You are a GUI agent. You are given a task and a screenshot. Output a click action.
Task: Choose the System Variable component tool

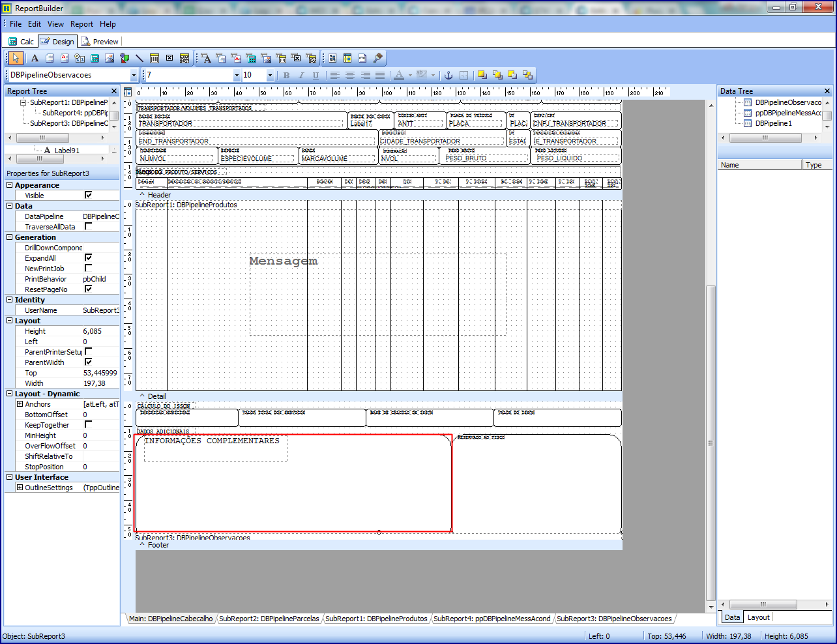80,58
